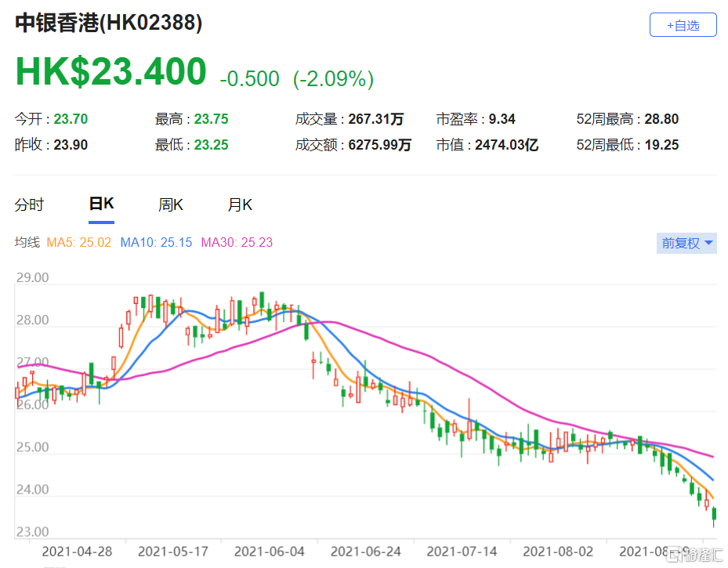Click the 25.00 price axis label
The width and height of the screenshot is (728, 568).
click(32, 447)
